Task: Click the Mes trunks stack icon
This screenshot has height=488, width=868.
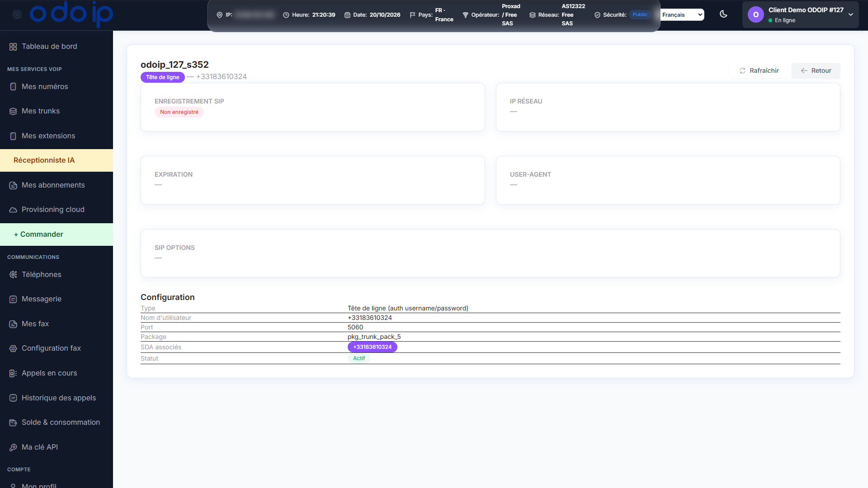Action: (x=13, y=111)
